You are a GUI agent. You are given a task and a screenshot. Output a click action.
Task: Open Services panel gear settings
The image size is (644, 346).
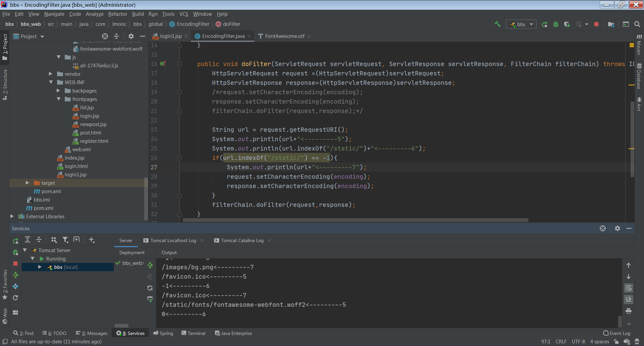[x=617, y=228]
